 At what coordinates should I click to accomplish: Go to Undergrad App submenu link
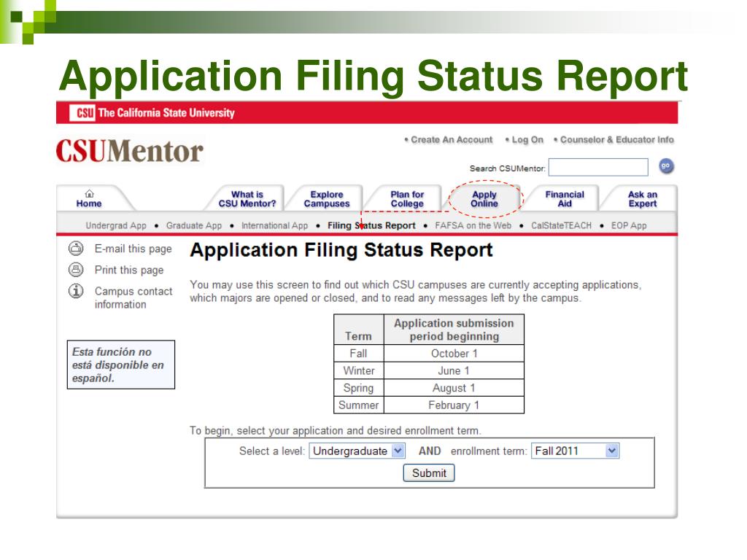(x=116, y=225)
